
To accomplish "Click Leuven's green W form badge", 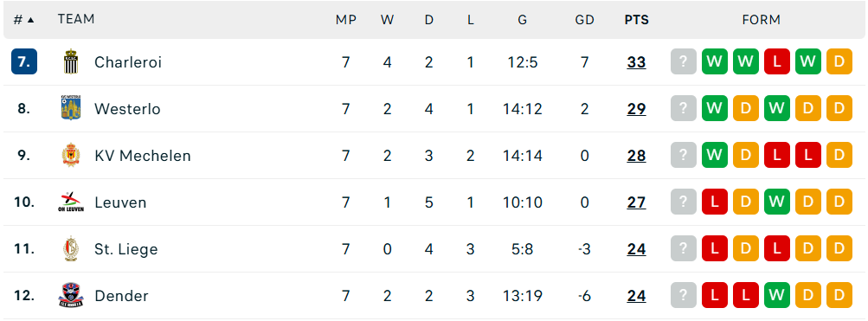I will (777, 202).
